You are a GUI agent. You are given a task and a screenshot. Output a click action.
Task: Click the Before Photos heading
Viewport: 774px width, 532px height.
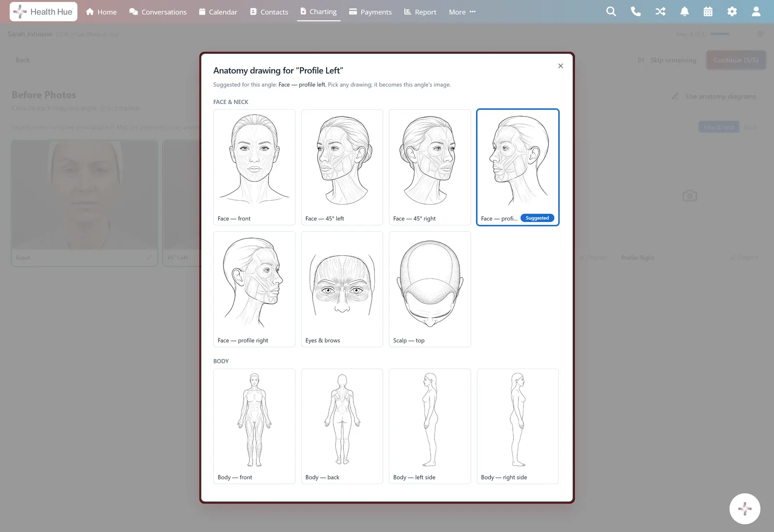(x=44, y=95)
